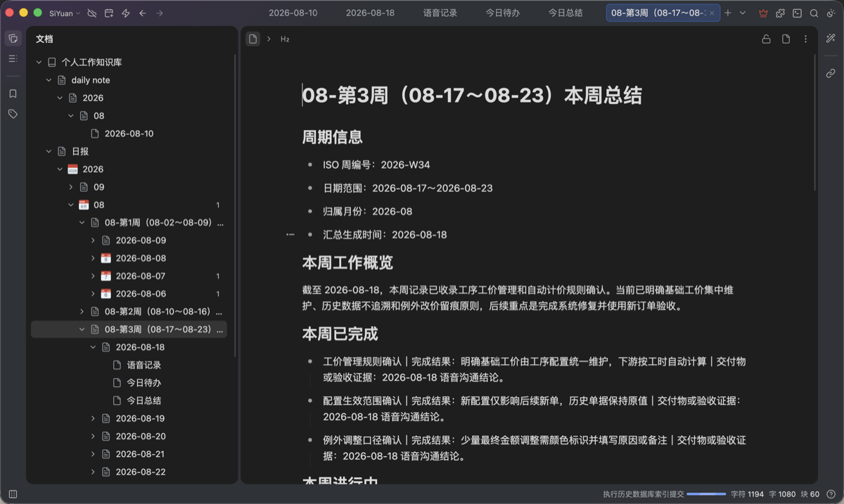Switch to the 语音记录 tab

coord(440,13)
